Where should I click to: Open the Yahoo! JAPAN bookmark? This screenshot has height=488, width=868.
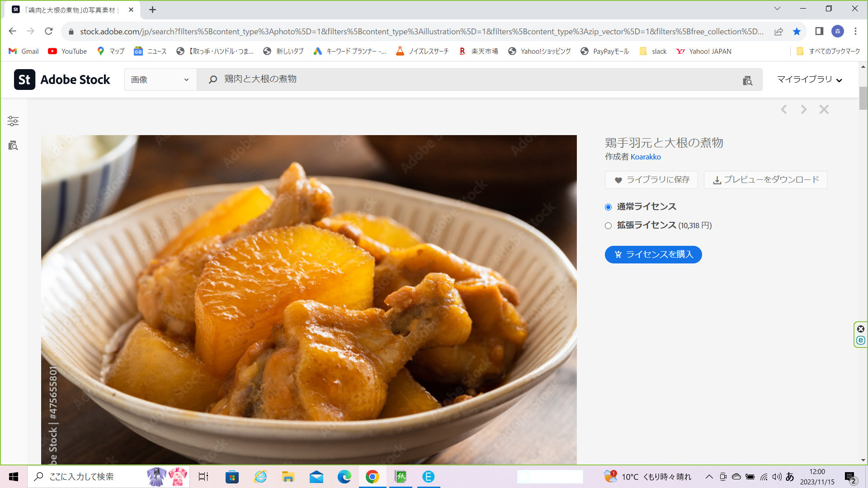coord(704,51)
